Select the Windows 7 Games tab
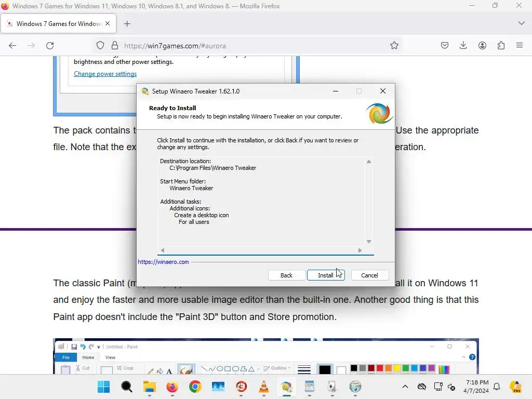 pyautogui.click(x=58, y=24)
